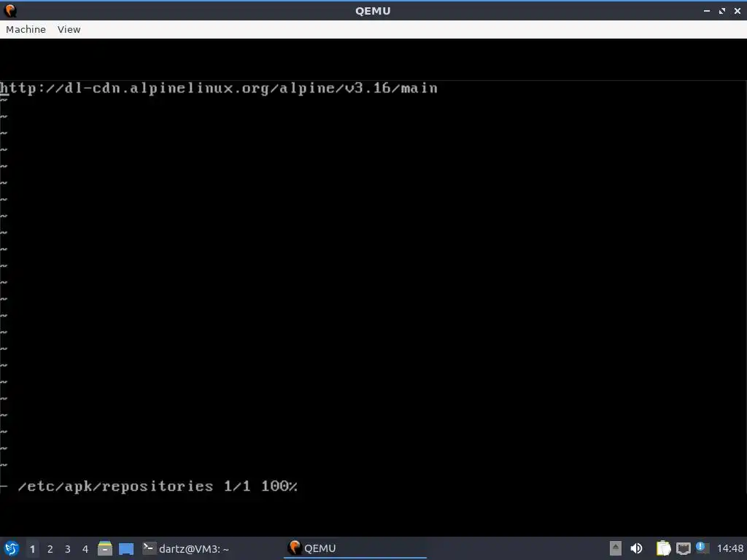Switch to workspace 4
The height and width of the screenshot is (560, 747).
(x=85, y=548)
